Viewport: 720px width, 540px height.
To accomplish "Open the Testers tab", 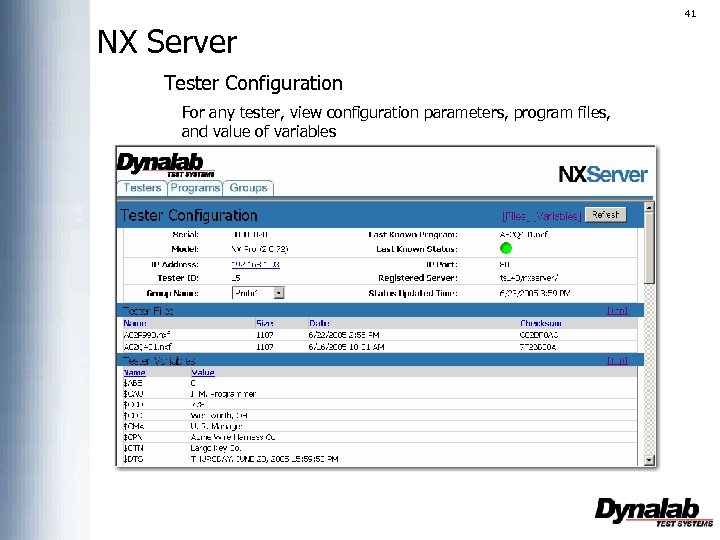I will tap(142, 188).
